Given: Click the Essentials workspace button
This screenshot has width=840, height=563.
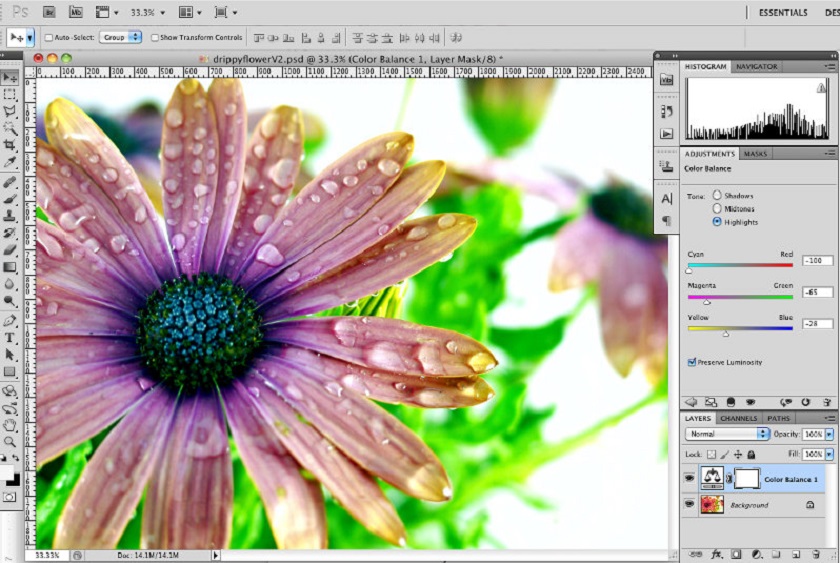Looking at the screenshot, I should (x=783, y=13).
